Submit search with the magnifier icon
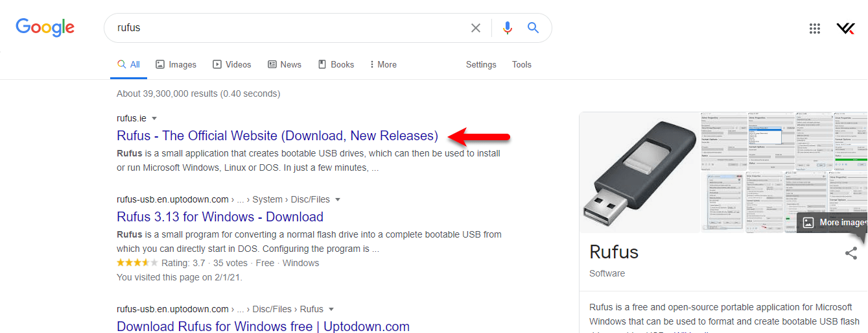This screenshot has height=333, width=868. coord(533,28)
